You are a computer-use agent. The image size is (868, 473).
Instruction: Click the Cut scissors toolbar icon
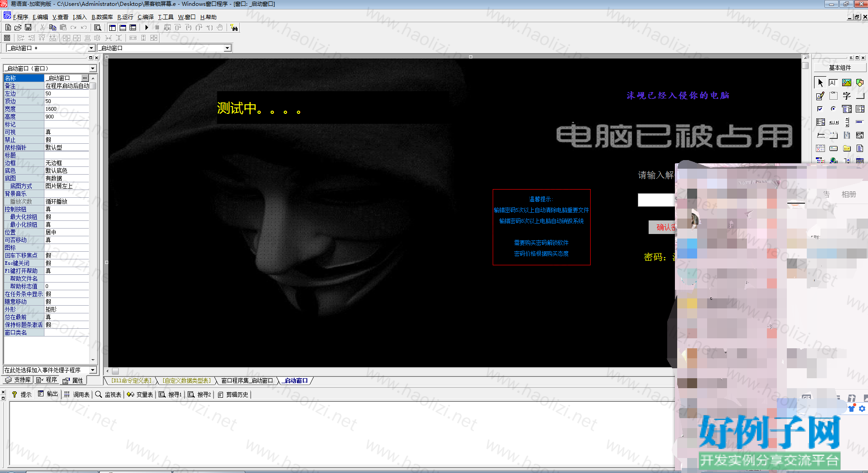click(x=42, y=27)
